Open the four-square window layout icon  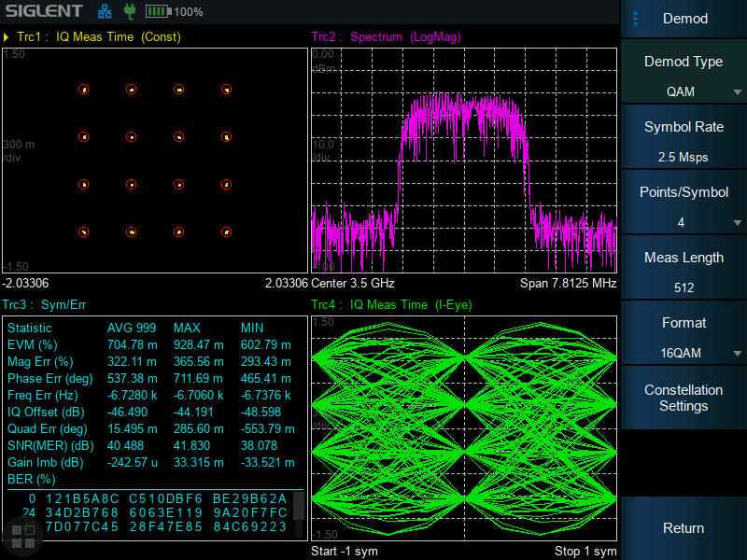(x=22, y=536)
